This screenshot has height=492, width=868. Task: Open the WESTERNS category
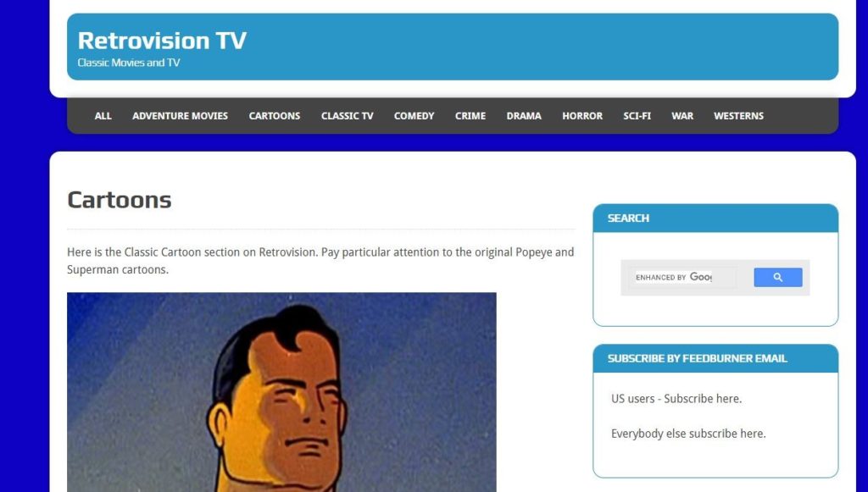click(738, 116)
